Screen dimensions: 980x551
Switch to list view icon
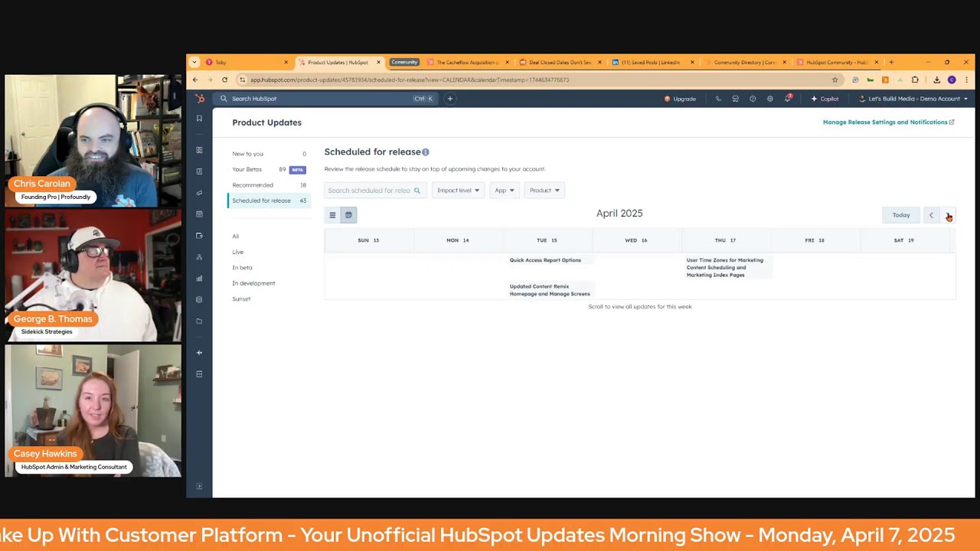pyautogui.click(x=332, y=215)
